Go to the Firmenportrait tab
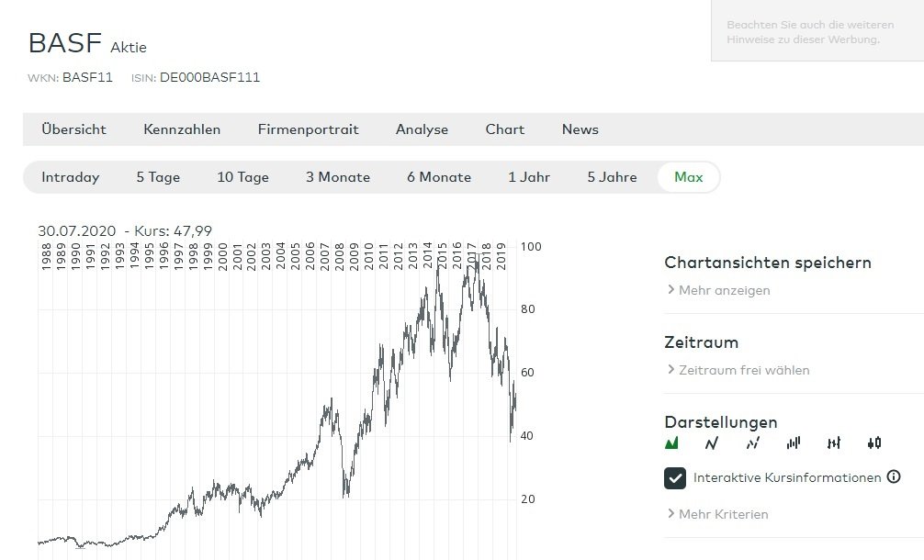This screenshot has width=924, height=560. tap(308, 129)
